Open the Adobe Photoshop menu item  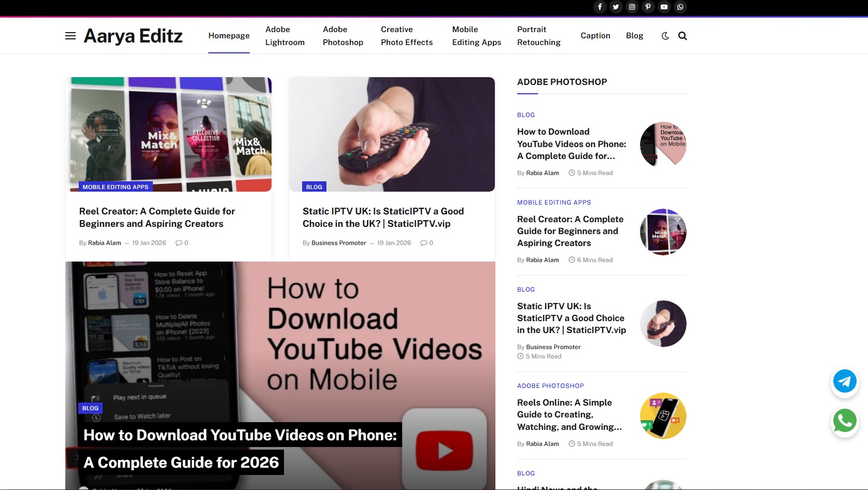pos(343,36)
